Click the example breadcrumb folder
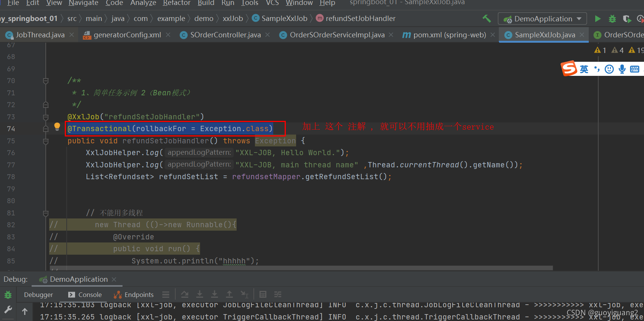Image resolution: width=644 pixels, height=321 pixels. [x=171, y=18]
